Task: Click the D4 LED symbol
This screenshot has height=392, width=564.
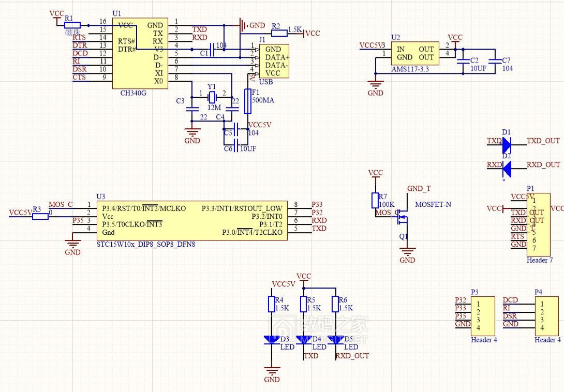Action: click(x=304, y=340)
